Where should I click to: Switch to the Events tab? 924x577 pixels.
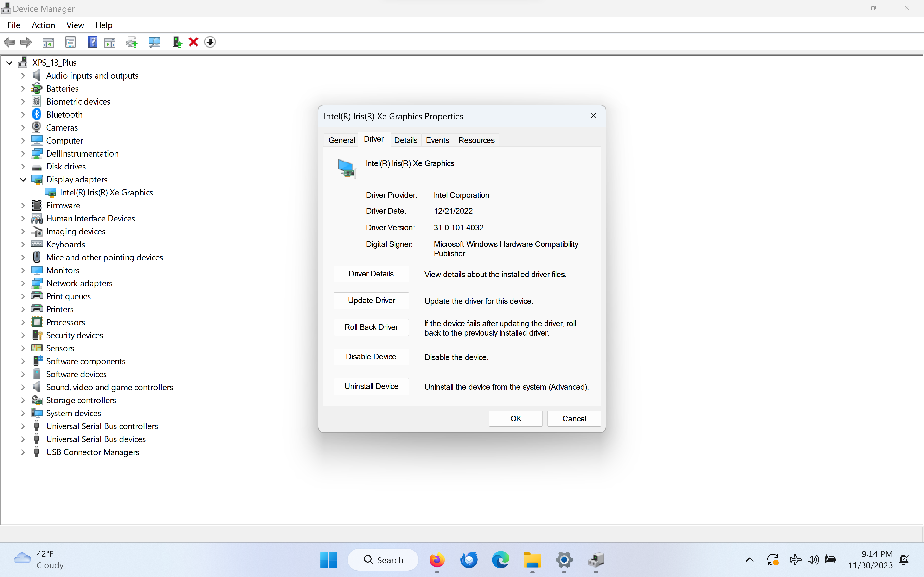tap(437, 140)
